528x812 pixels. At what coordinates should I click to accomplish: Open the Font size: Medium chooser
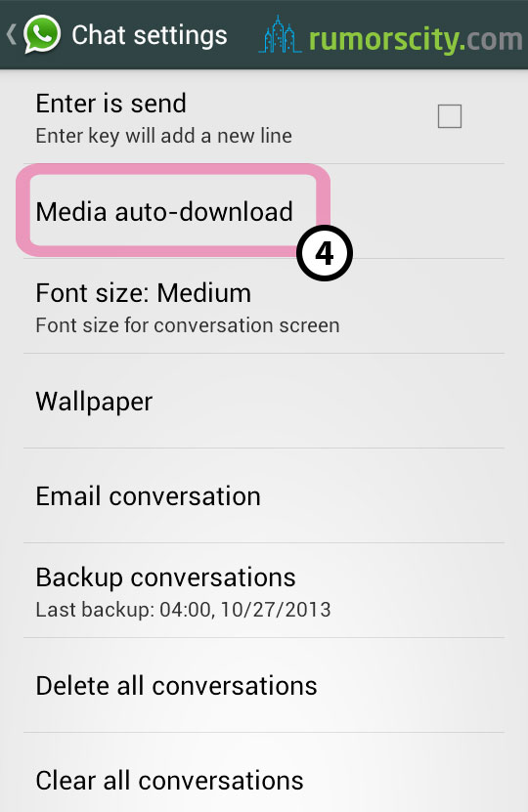tap(264, 306)
